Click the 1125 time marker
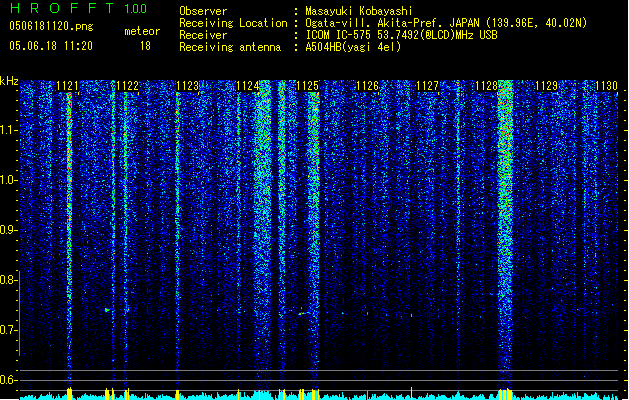Screen dimensions: 629x400 pos(307,86)
